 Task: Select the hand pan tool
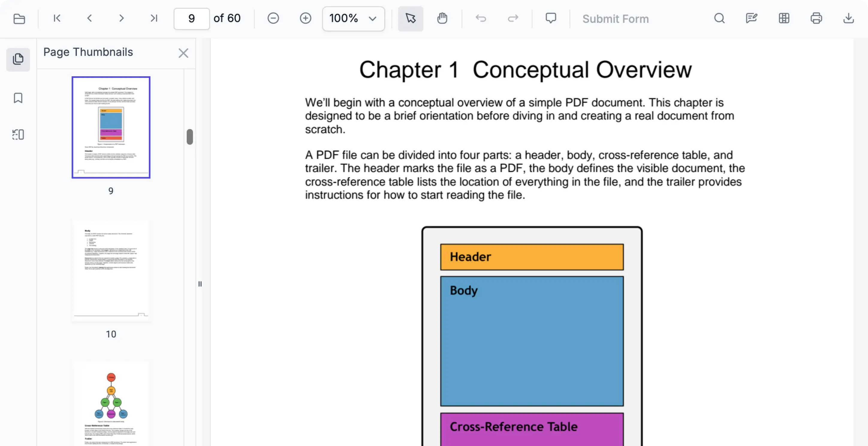point(442,19)
